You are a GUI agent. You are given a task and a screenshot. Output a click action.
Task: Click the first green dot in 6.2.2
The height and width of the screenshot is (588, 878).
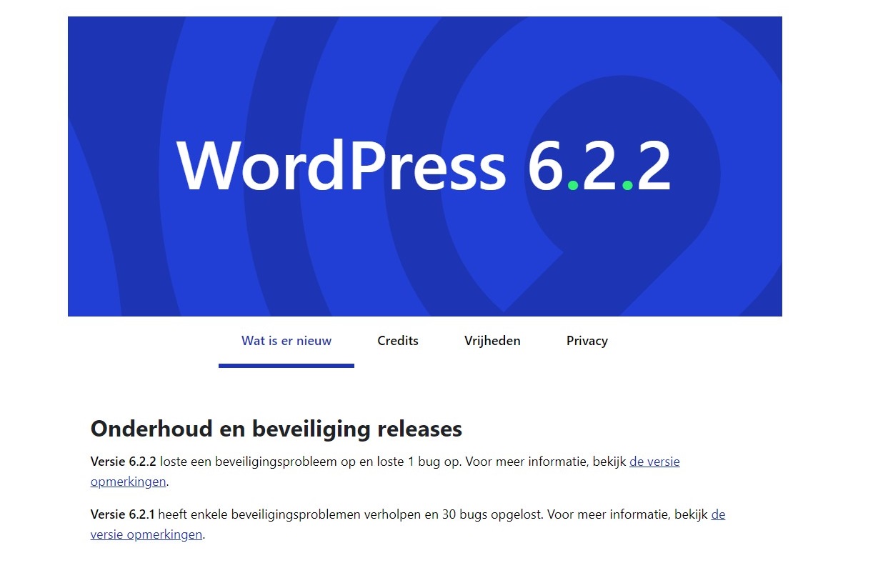573,186
